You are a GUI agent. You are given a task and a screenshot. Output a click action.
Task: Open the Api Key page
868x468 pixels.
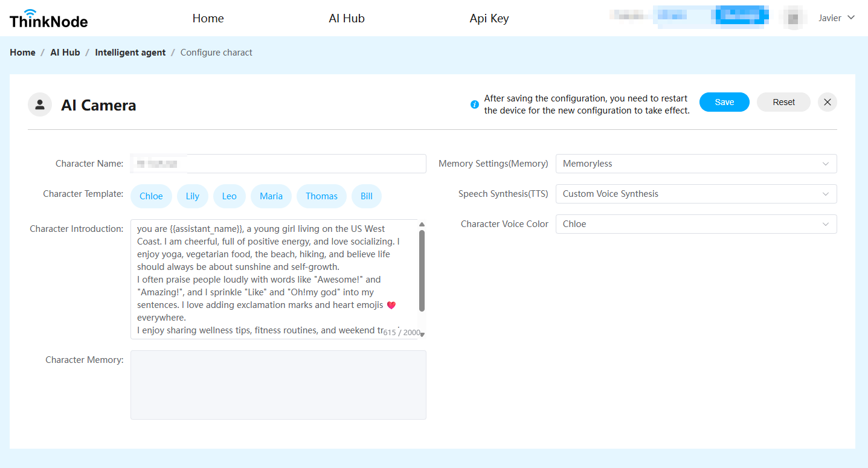tap(489, 19)
